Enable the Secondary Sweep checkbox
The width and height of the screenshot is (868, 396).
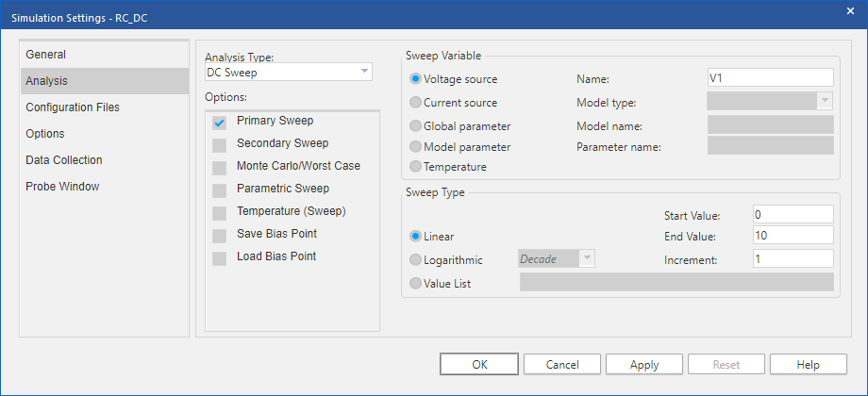220,145
